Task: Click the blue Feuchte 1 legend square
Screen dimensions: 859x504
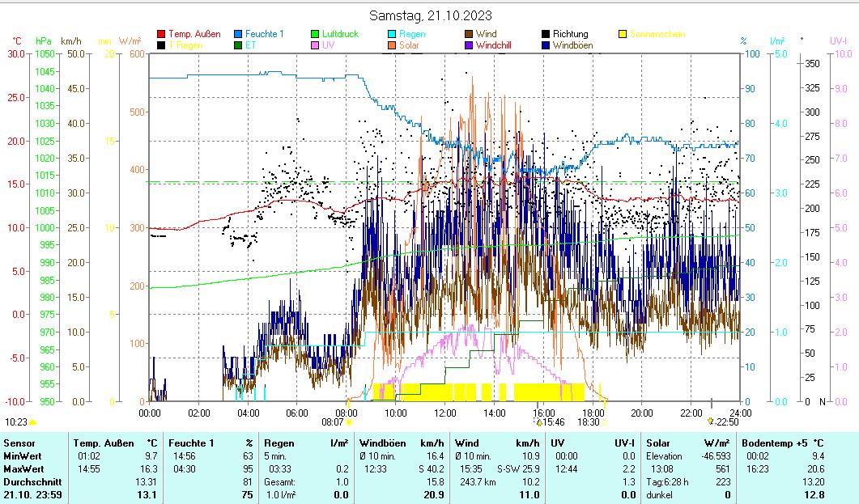Action: coord(239,34)
